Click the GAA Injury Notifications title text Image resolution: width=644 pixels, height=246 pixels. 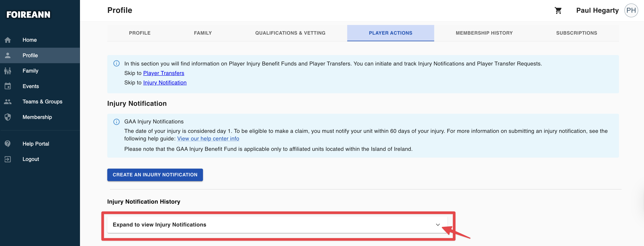click(154, 121)
